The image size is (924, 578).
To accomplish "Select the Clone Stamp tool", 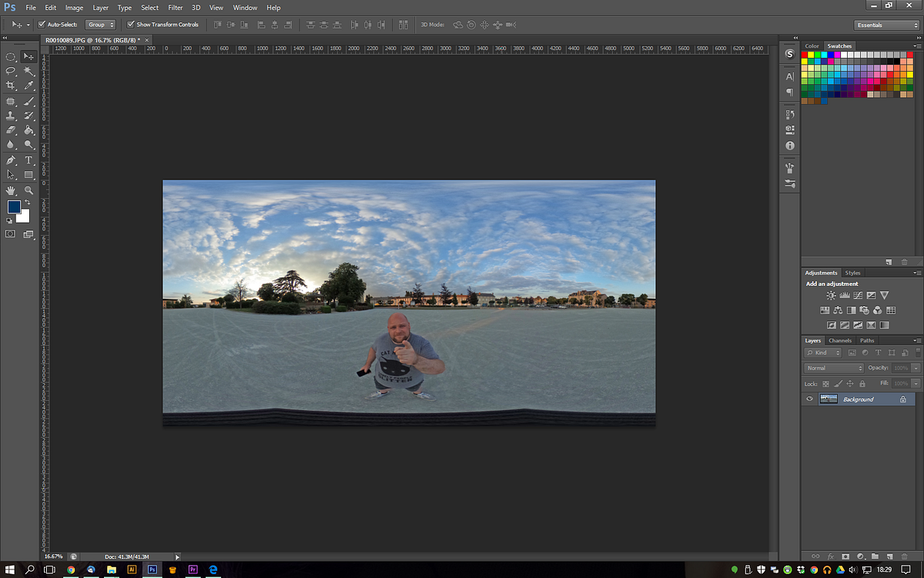I will [11, 115].
